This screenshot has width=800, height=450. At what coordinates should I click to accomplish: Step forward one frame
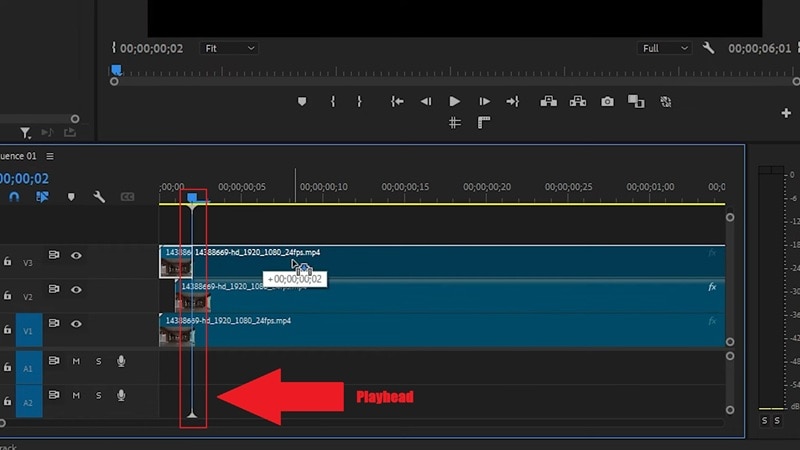point(484,102)
